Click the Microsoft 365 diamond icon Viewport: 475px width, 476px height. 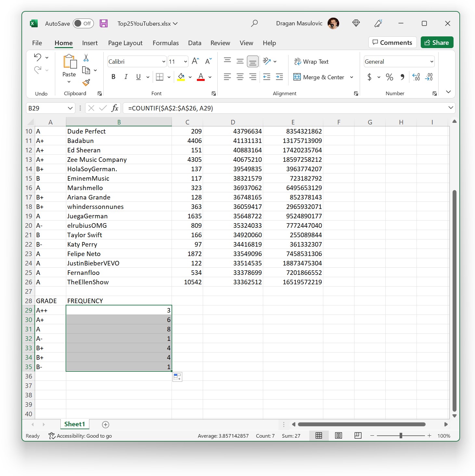(356, 23)
